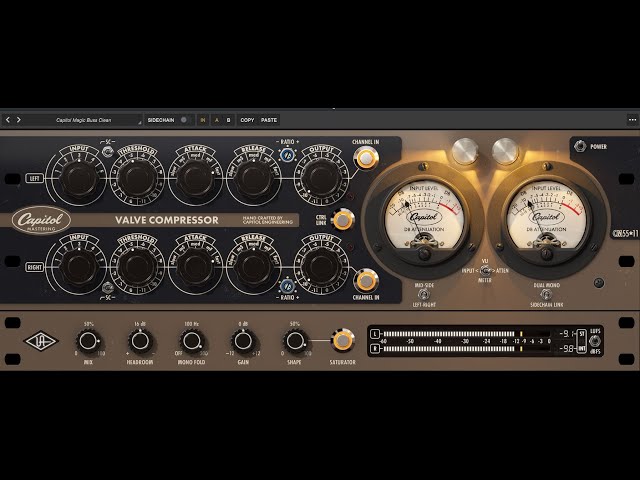
Task: Flip the LUFS / dBFS meter switch
Action: pyautogui.click(x=594, y=341)
